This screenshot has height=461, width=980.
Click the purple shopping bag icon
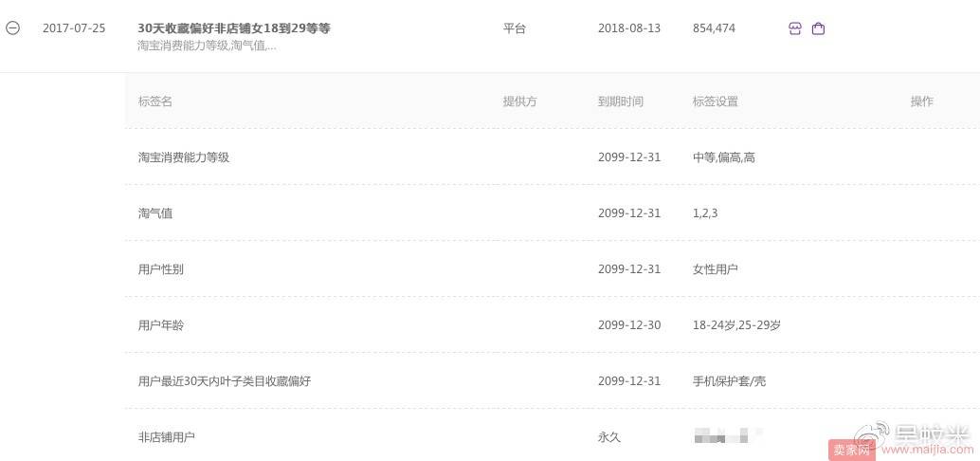[x=818, y=28]
